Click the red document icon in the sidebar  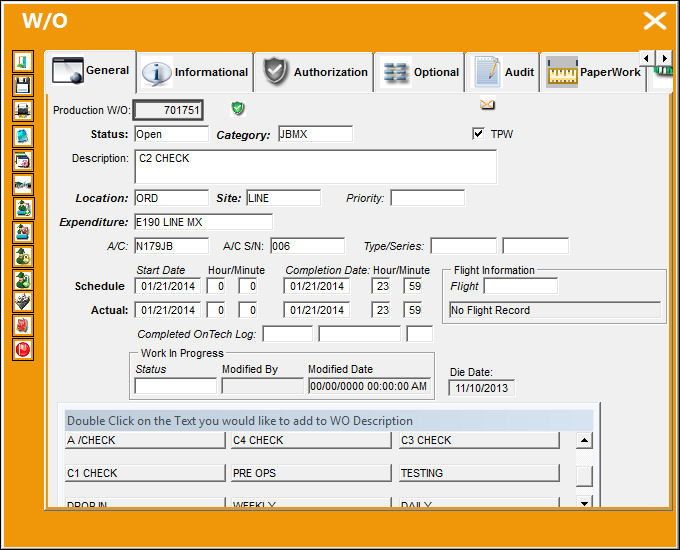pyautogui.click(x=23, y=325)
